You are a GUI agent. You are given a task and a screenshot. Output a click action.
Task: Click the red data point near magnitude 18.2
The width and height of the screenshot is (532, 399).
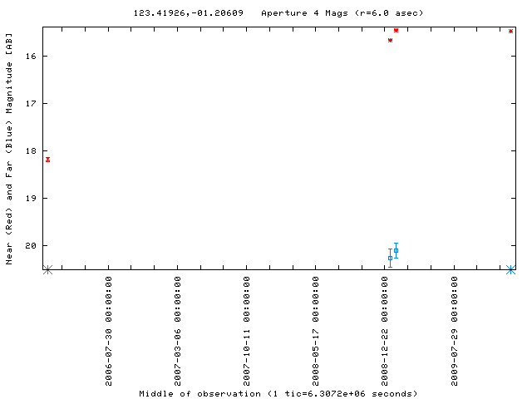(x=48, y=160)
